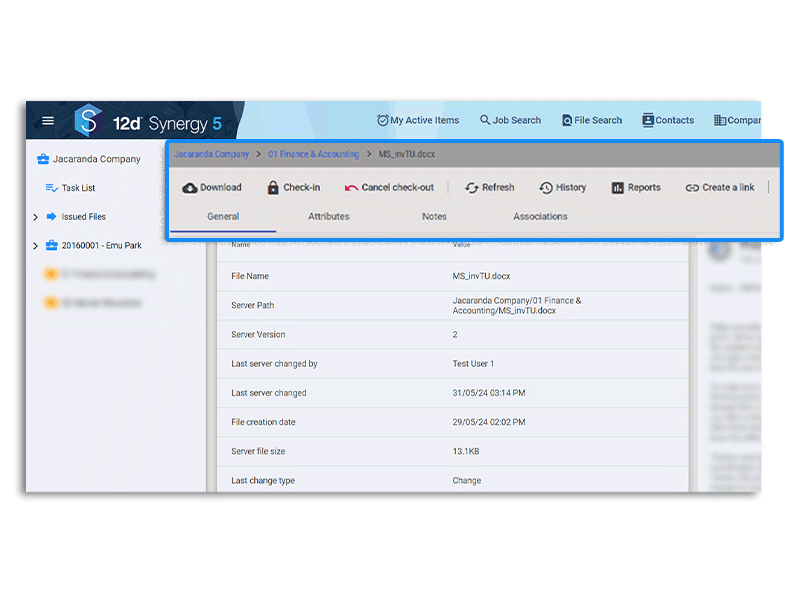Click the File Name value MS_invTU.docx
Screen dimensions: 800x600
481,276
